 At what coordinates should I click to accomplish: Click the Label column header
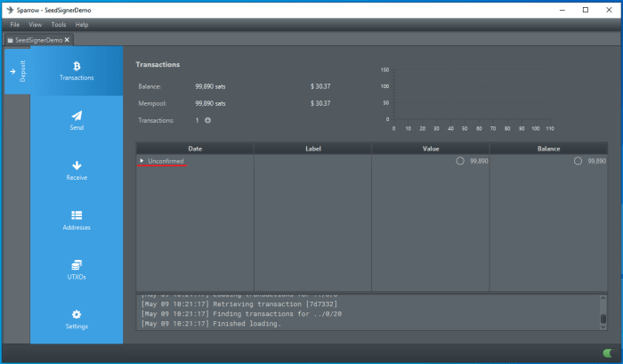(x=312, y=149)
